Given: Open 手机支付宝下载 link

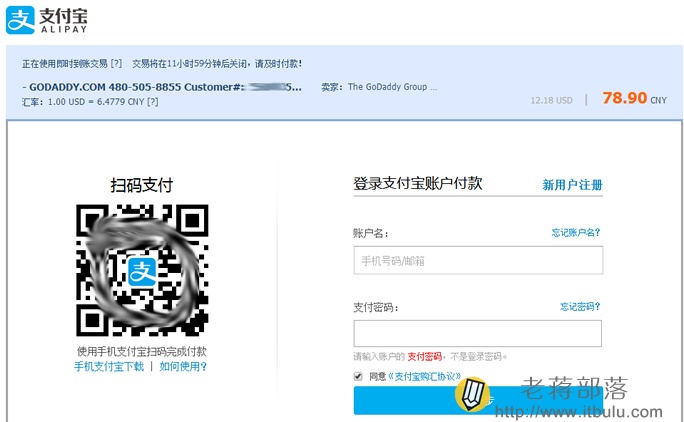Looking at the screenshot, I should pos(109,367).
